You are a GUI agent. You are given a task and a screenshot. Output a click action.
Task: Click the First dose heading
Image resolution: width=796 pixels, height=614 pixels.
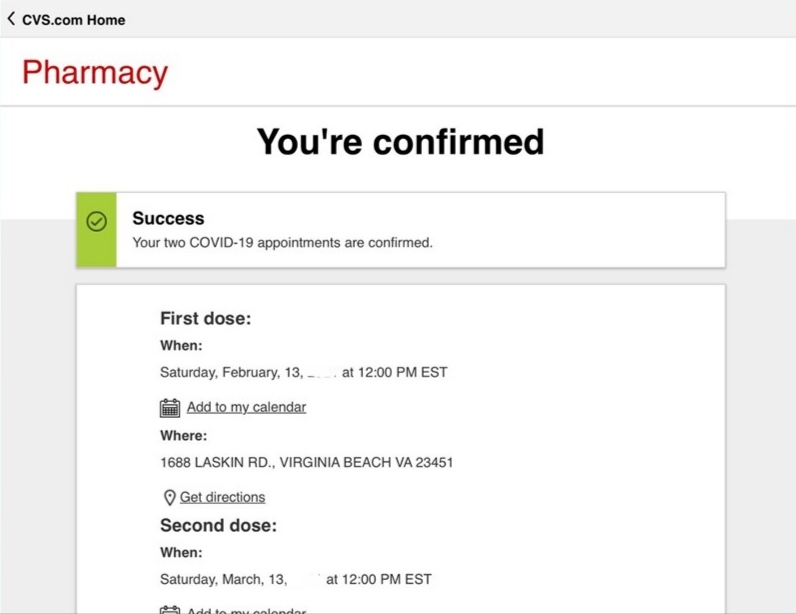tap(205, 319)
